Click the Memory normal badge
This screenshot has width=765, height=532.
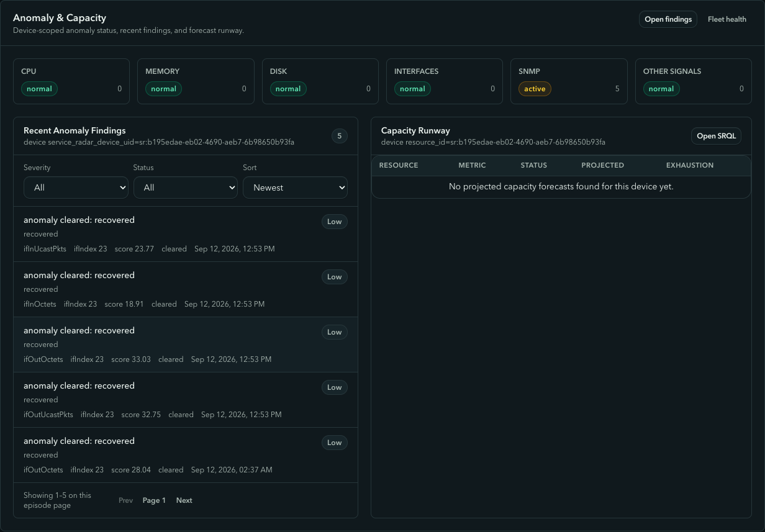coord(164,89)
